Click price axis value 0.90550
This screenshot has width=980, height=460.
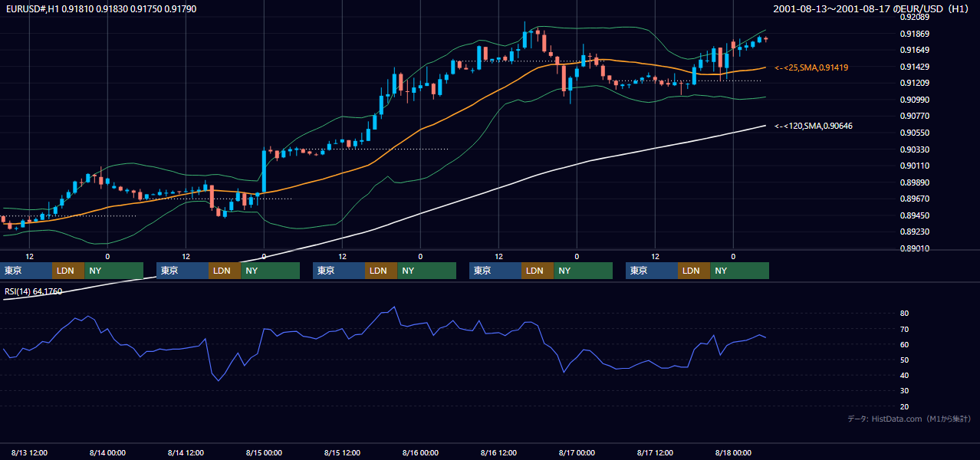pyautogui.click(x=914, y=133)
